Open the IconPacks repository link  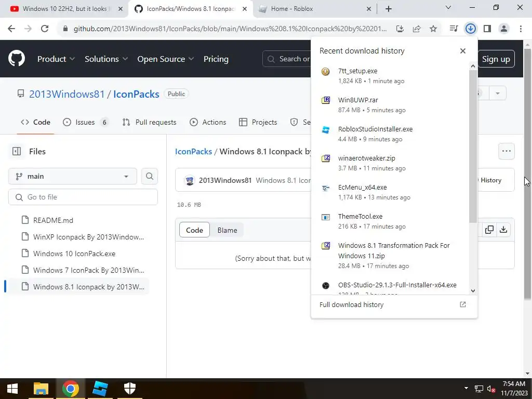(x=136, y=94)
